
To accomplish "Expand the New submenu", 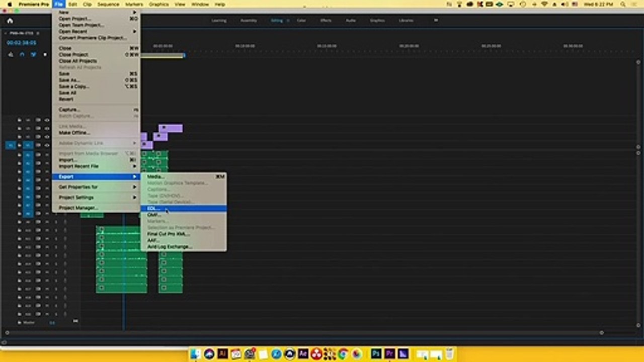I will pyautogui.click(x=96, y=12).
